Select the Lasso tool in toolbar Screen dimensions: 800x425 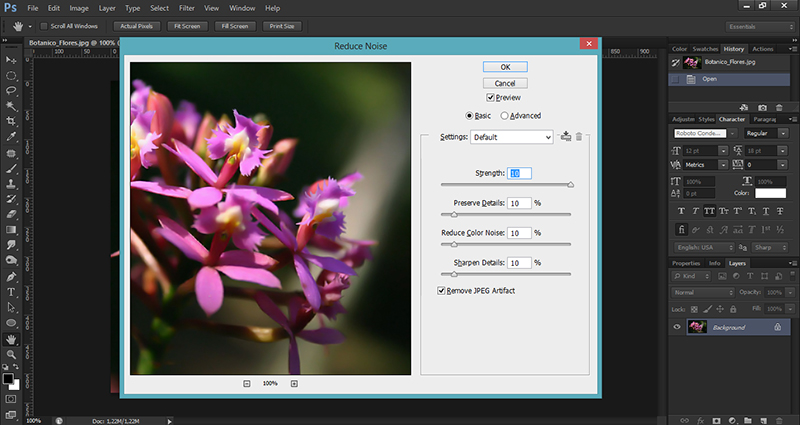10,91
